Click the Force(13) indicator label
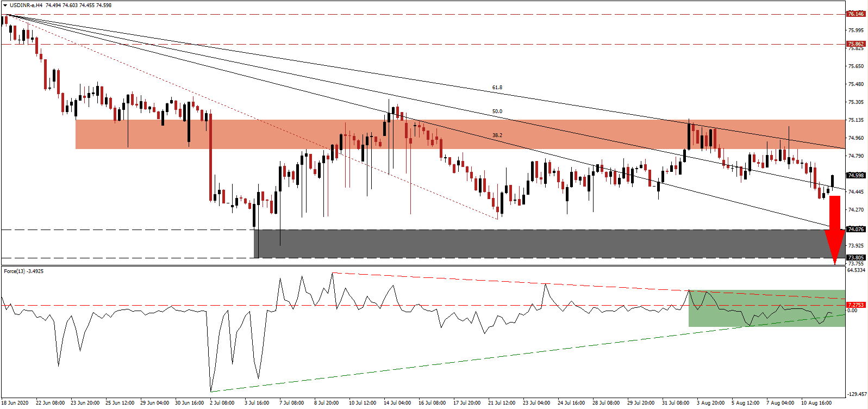The width and height of the screenshot is (868, 409). [x=23, y=271]
